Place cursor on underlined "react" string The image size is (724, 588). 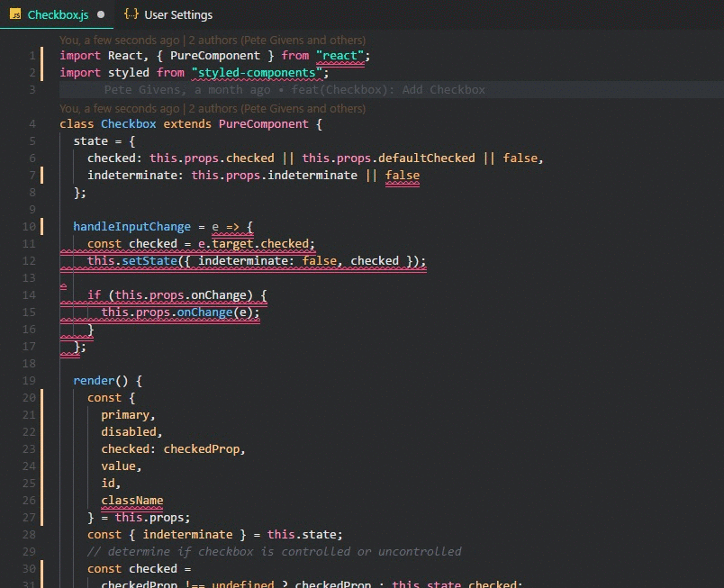[x=340, y=56]
